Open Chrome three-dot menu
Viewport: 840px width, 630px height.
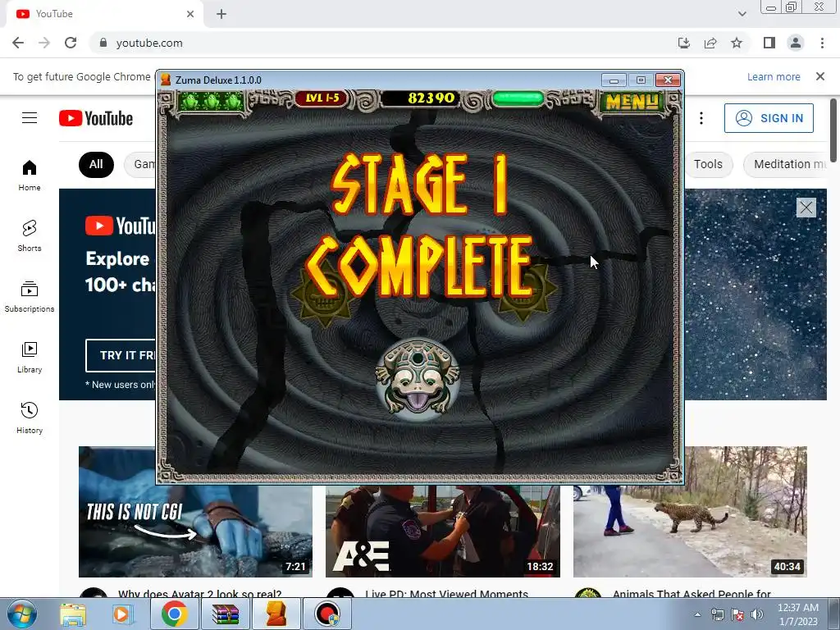822,43
